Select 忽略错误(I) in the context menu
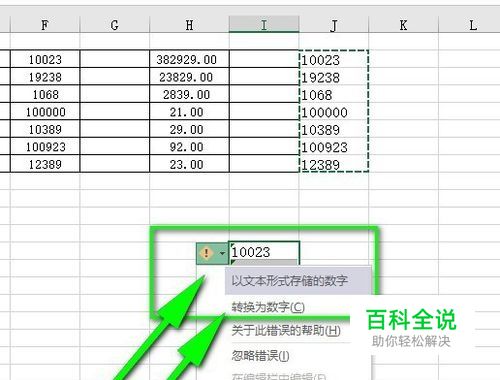500x380 pixels. [x=260, y=356]
